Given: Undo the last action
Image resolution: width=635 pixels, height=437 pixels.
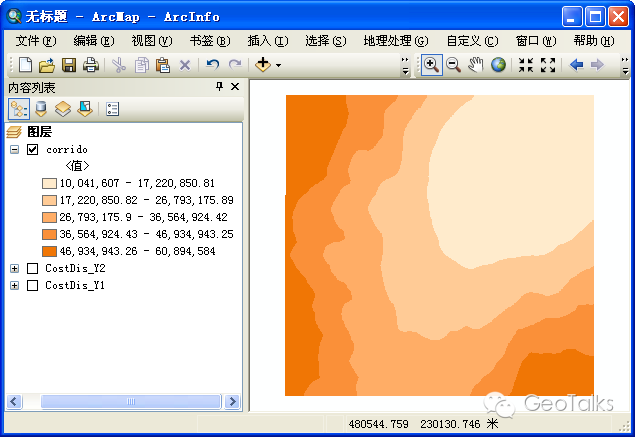Looking at the screenshot, I should coord(213,65).
